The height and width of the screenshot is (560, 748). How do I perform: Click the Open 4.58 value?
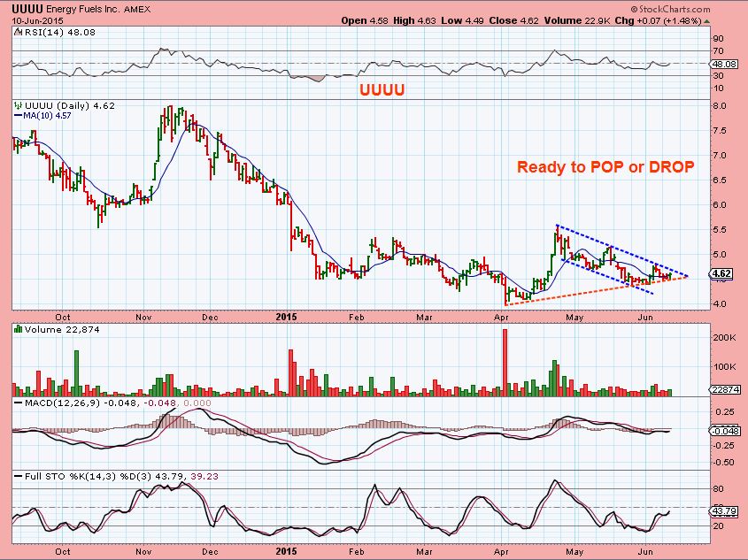pyautogui.click(x=365, y=21)
